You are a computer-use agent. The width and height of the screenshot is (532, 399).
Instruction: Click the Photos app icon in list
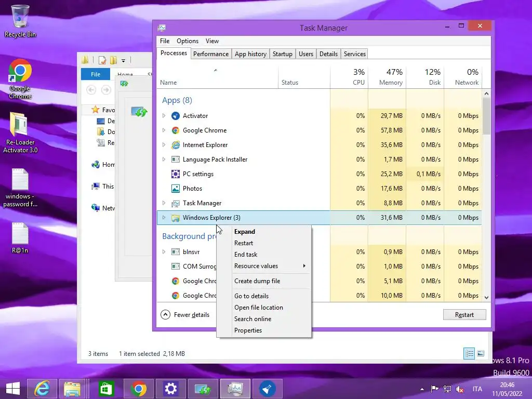tap(176, 189)
